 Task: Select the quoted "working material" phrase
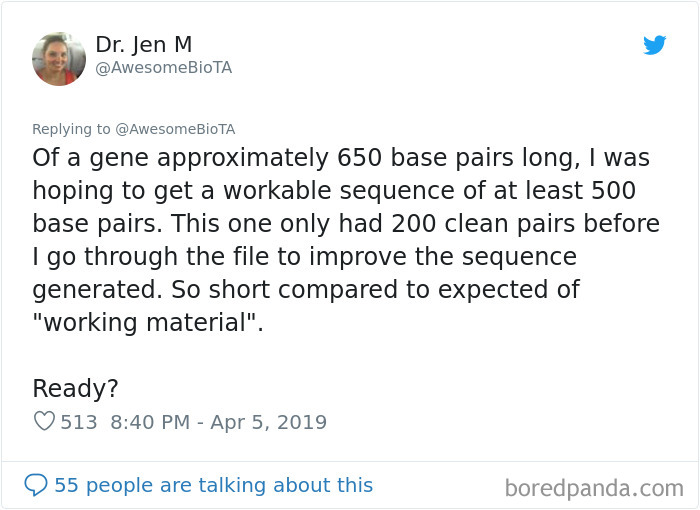[148, 322]
